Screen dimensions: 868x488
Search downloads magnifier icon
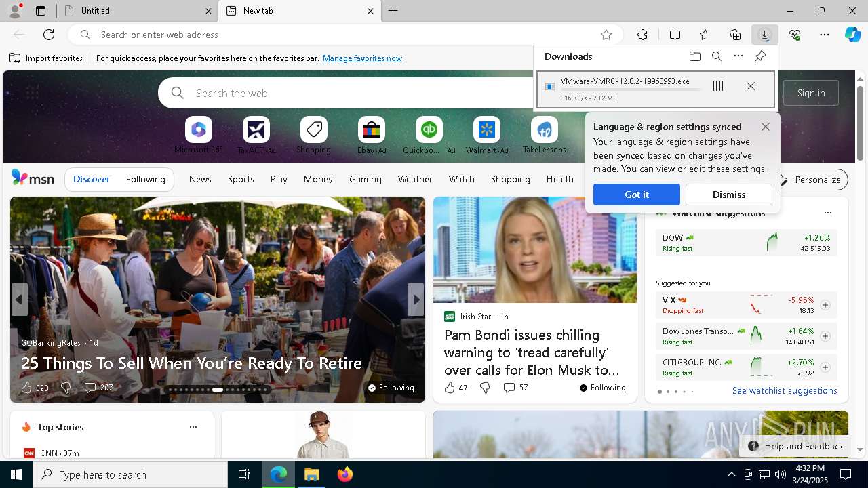[x=716, y=56]
